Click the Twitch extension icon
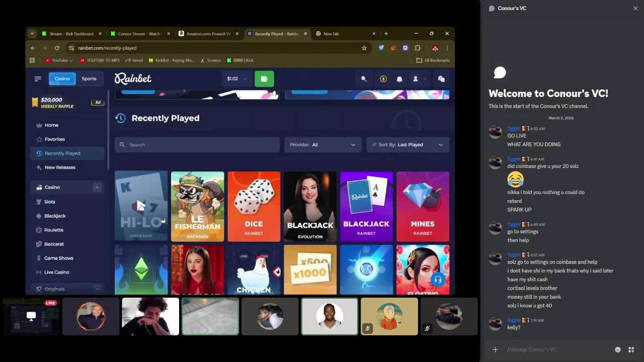The height and width of the screenshot is (362, 644). point(406,48)
